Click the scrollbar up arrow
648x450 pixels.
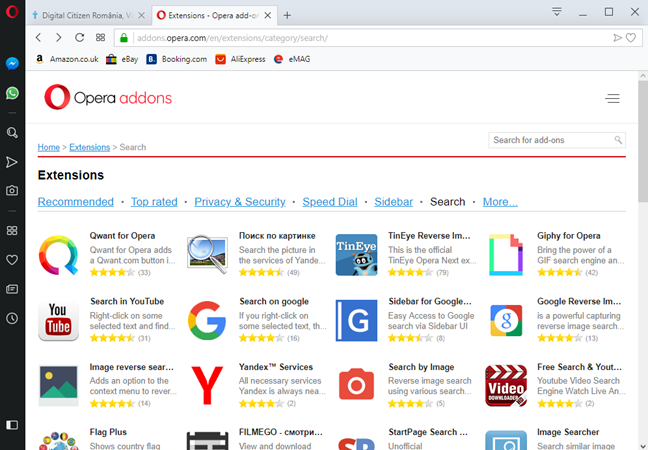click(643, 76)
